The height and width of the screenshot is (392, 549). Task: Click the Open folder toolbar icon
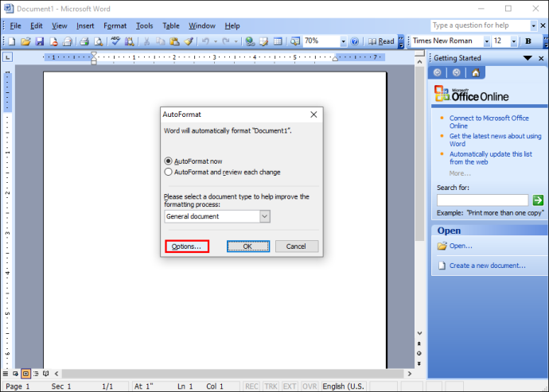(25, 41)
